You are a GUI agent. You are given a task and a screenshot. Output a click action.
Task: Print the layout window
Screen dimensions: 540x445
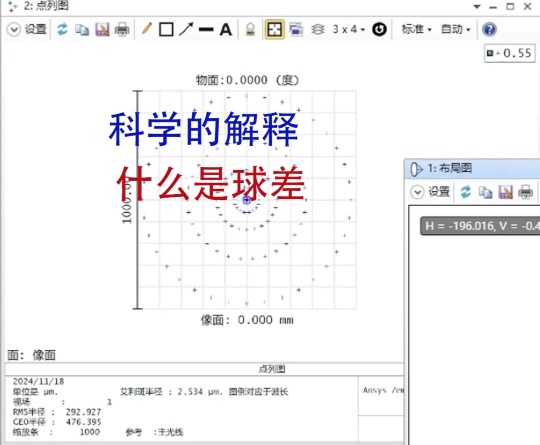(x=526, y=192)
